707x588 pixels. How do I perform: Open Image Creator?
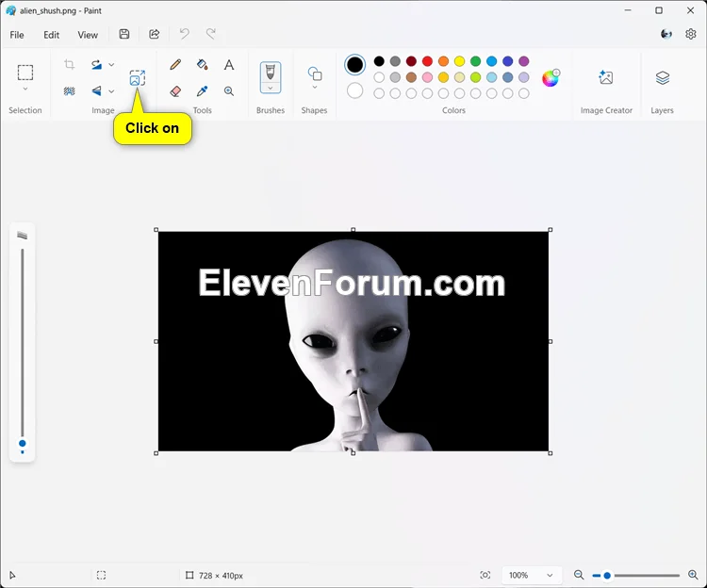(606, 77)
